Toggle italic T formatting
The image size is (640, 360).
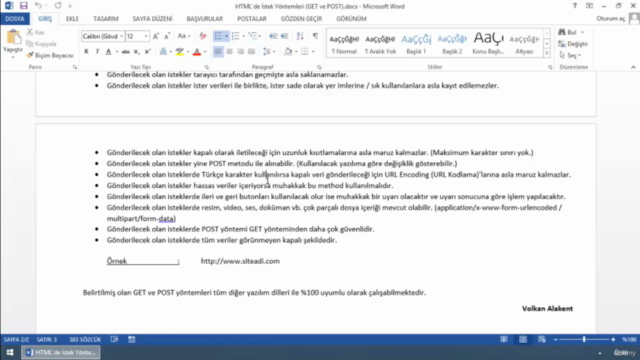click(97, 52)
